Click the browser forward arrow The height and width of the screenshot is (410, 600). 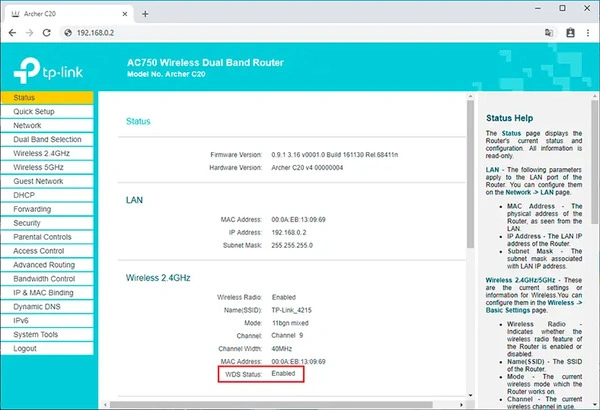pyautogui.click(x=29, y=33)
